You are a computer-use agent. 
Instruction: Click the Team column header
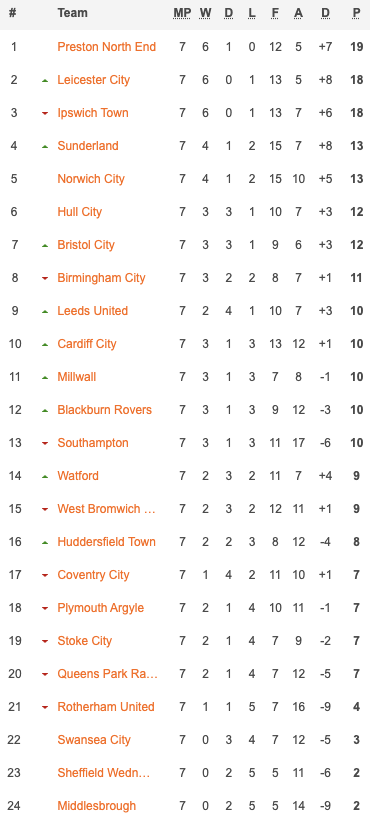click(x=72, y=13)
